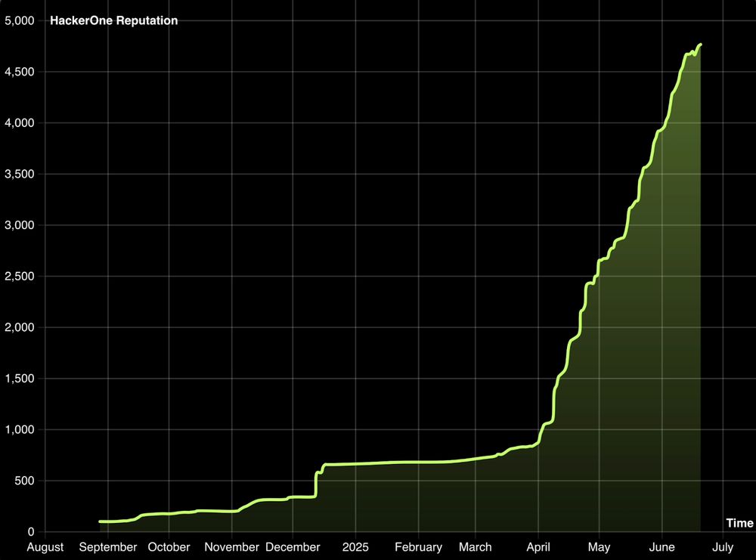Click the October x-axis label
756x560 pixels.
169,547
